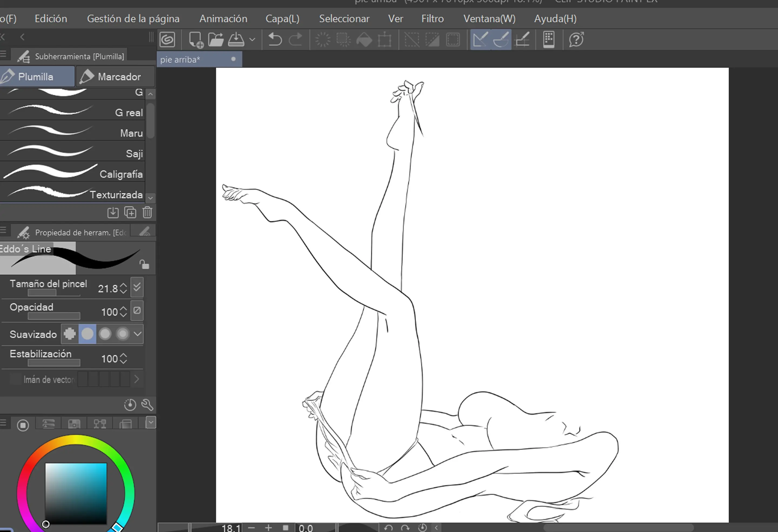Open Clip Studio launcher icon

(x=167, y=40)
